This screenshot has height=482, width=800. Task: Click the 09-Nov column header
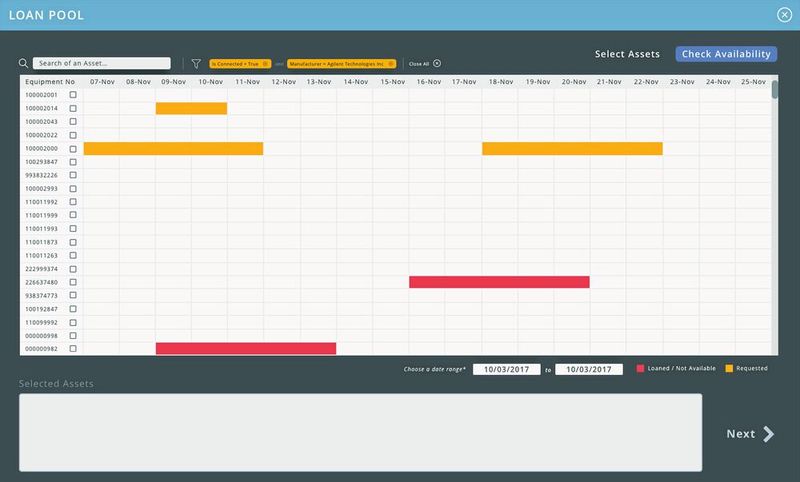(x=173, y=82)
